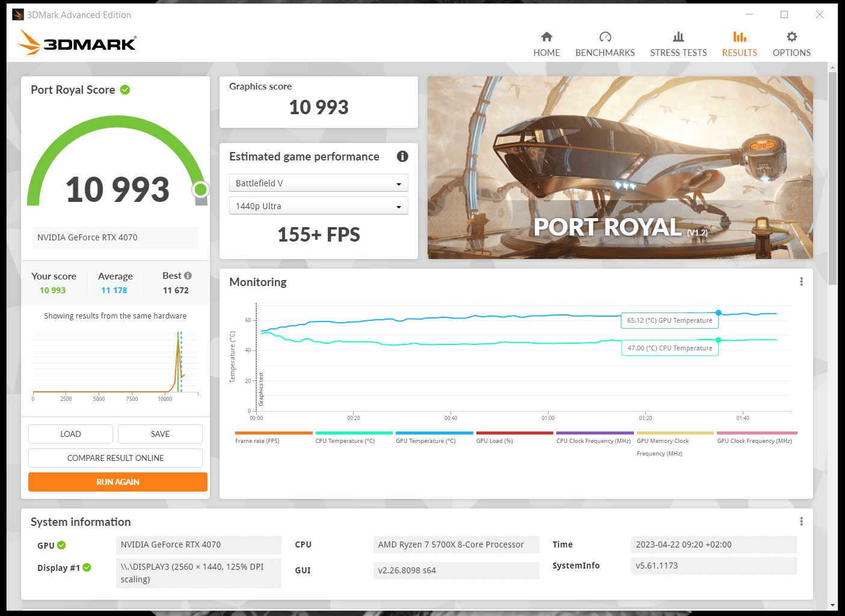Open the Monitoring panel three-dot menu
Screen dimensions: 845x616
(x=801, y=282)
